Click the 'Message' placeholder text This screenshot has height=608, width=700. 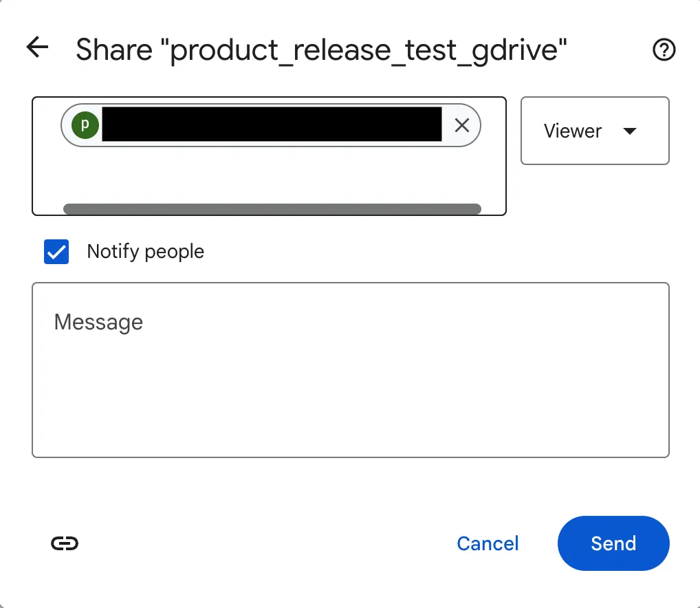click(x=98, y=322)
